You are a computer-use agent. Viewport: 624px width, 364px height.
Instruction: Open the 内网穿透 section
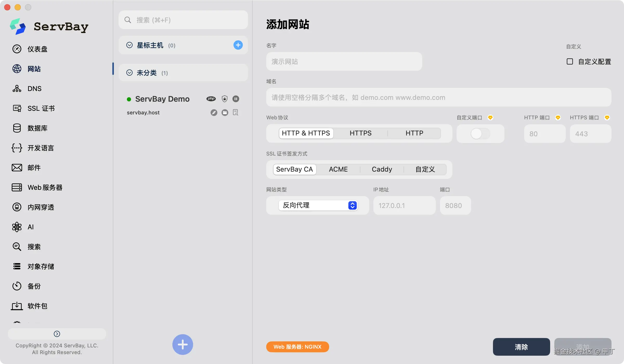(41, 207)
